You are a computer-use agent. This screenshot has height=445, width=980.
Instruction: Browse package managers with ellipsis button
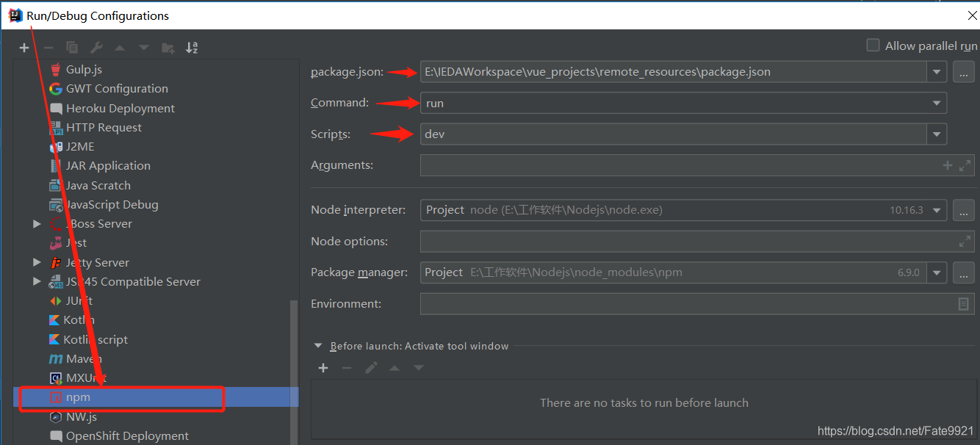pyautogui.click(x=964, y=272)
